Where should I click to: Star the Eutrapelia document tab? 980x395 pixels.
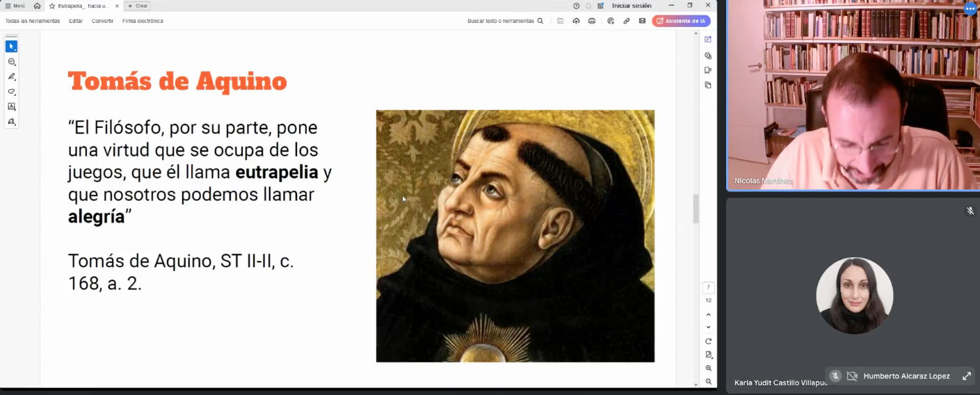pos(52,6)
